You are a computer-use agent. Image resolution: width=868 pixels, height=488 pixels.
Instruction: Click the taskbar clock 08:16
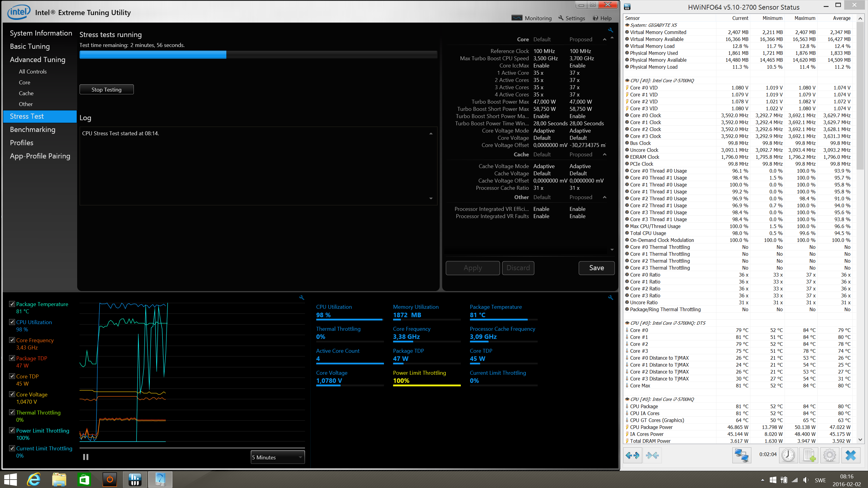(x=846, y=477)
